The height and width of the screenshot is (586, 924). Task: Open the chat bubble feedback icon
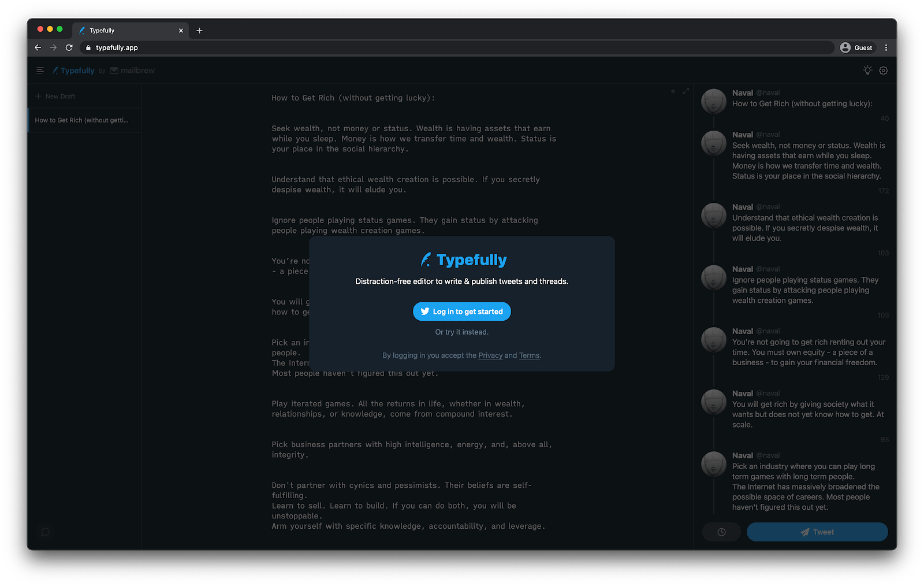(45, 532)
